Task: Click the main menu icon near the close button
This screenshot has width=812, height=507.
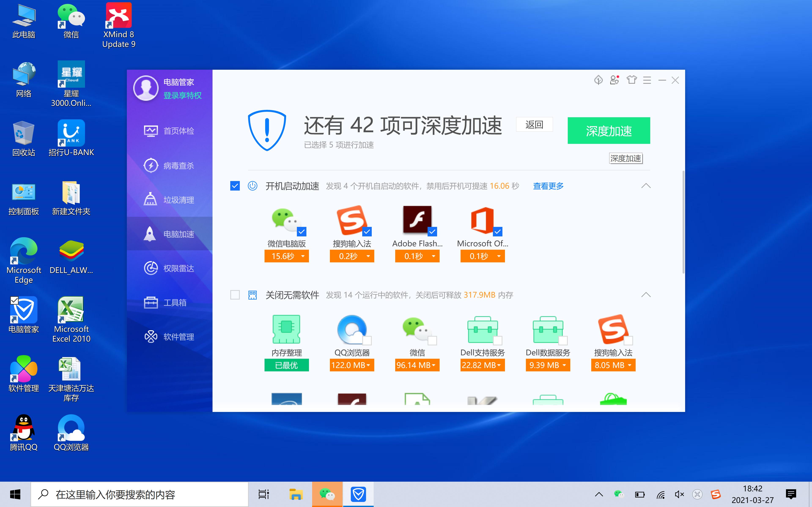Action: (647, 80)
